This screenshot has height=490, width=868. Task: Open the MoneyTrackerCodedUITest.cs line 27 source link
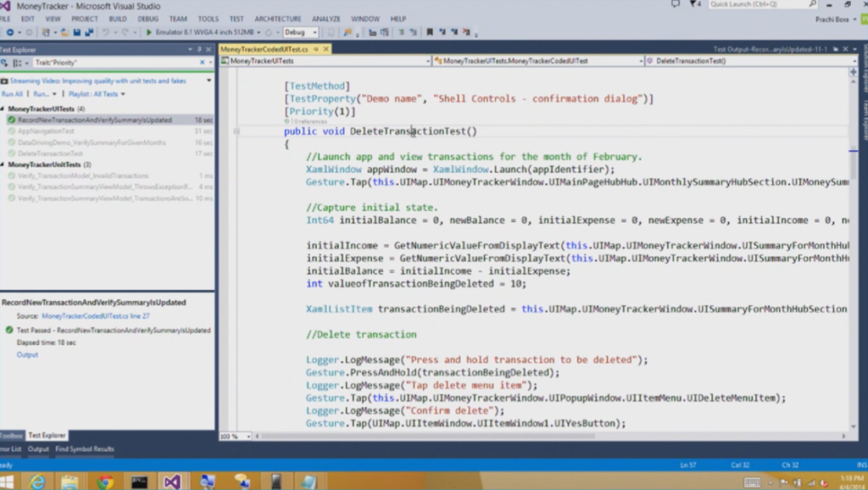coord(96,316)
